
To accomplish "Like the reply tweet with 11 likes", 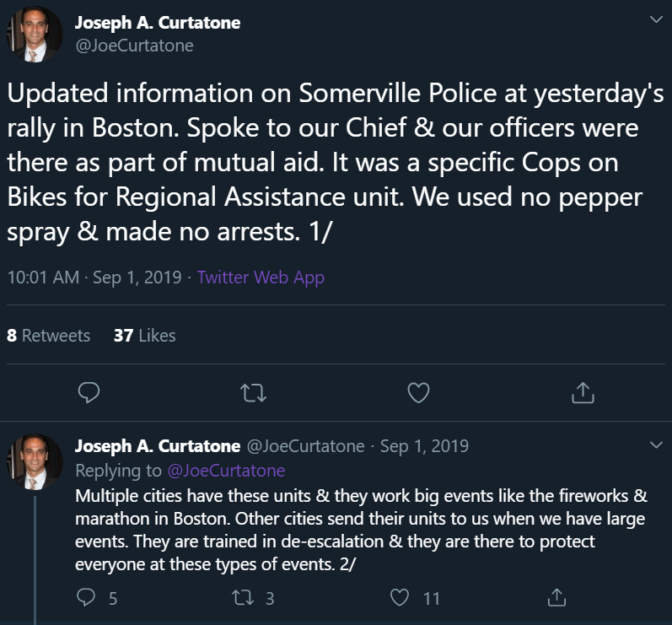I will [401, 598].
